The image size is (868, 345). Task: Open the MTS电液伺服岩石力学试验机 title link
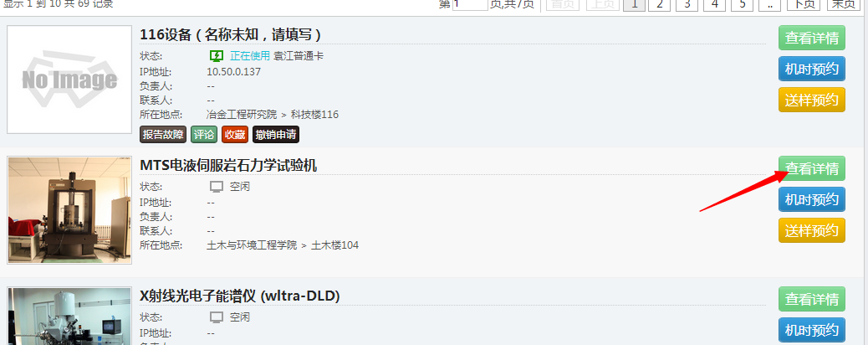pos(228,165)
